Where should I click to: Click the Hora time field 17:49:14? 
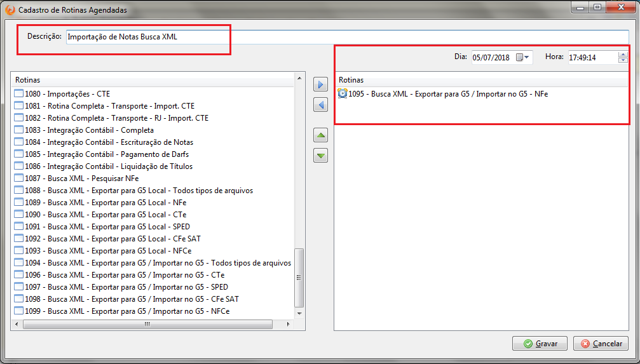point(593,58)
